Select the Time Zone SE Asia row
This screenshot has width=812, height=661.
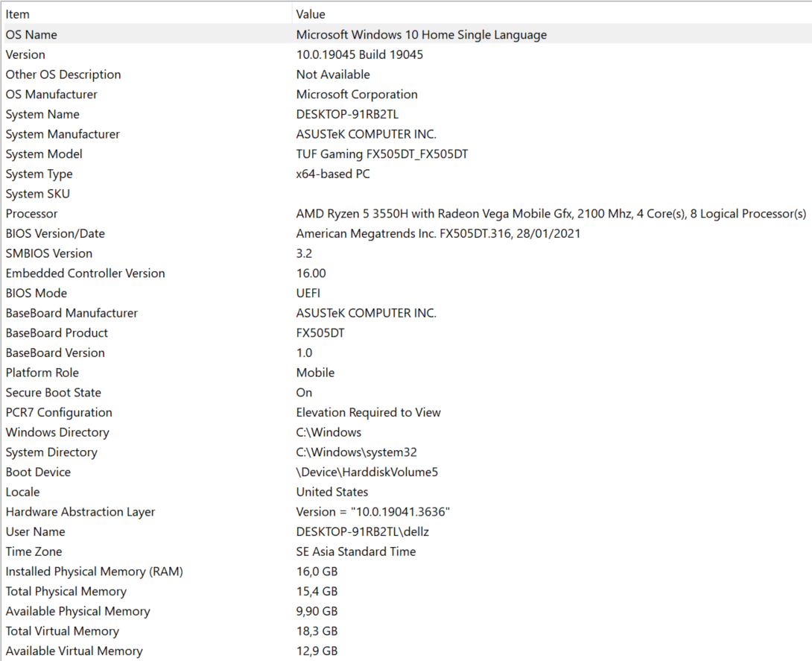click(149, 551)
